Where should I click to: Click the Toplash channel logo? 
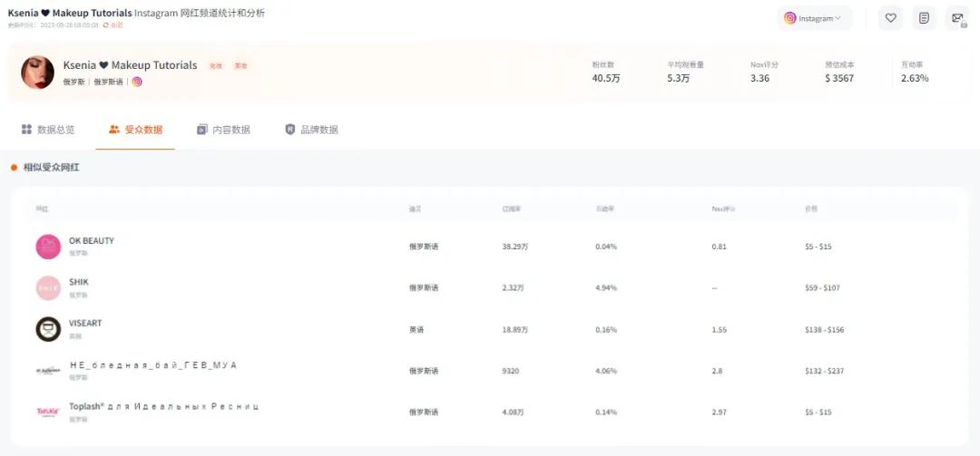pyautogui.click(x=48, y=412)
